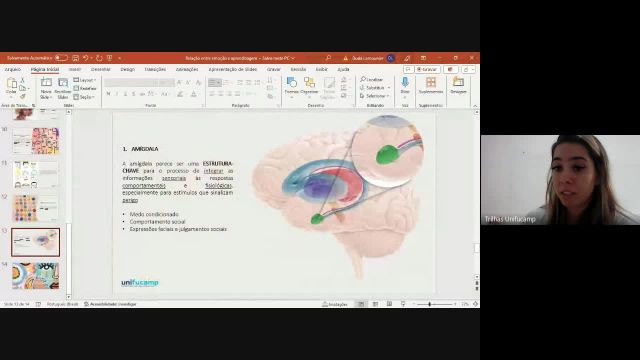Expand the Layout dropdown
The image size is (640, 360).
tap(85, 80)
